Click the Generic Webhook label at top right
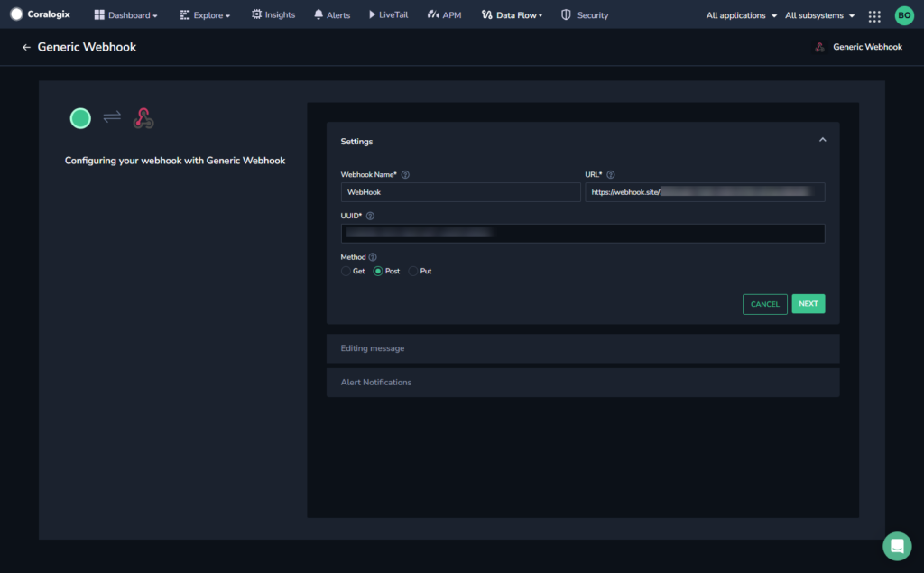Screen dimensions: 924x573 tap(867, 47)
